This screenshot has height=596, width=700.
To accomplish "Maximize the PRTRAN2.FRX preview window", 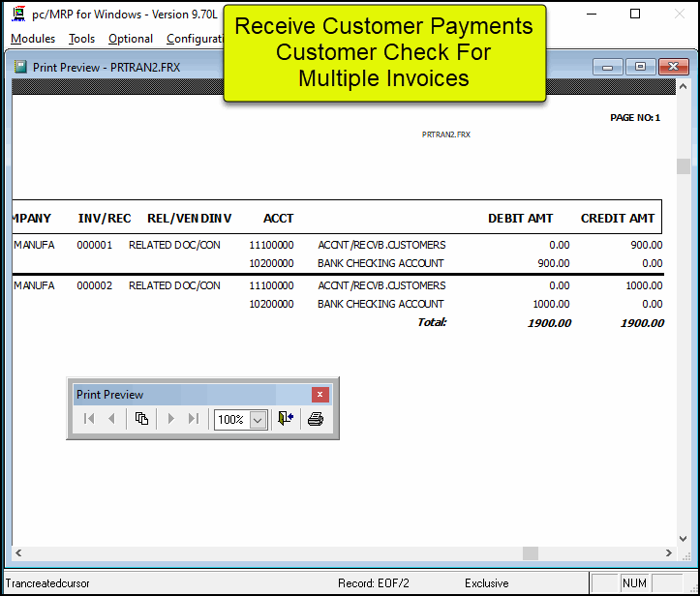I will click(639, 67).
